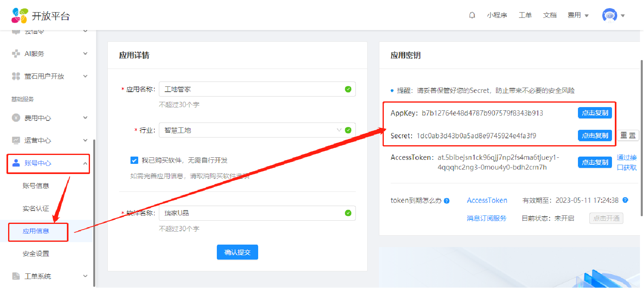
Task: Uncheck 我已购买软件，无需自行开发 checkbox
Action: tap(134, 160)
